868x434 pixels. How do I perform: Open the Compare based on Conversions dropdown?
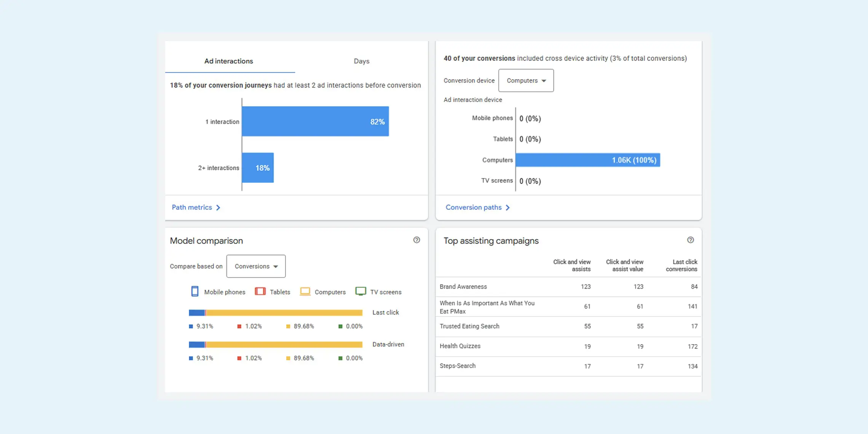coord(256,266)
